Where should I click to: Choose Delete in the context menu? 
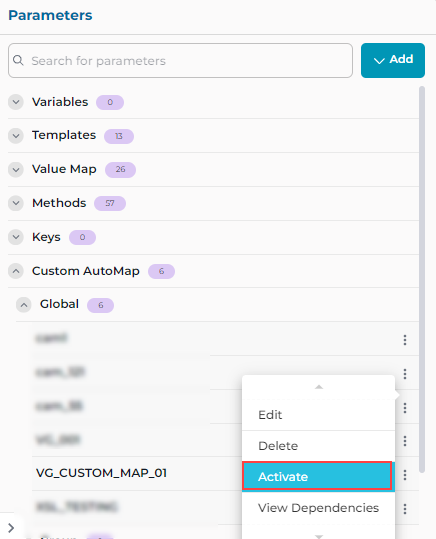point(318,446)
